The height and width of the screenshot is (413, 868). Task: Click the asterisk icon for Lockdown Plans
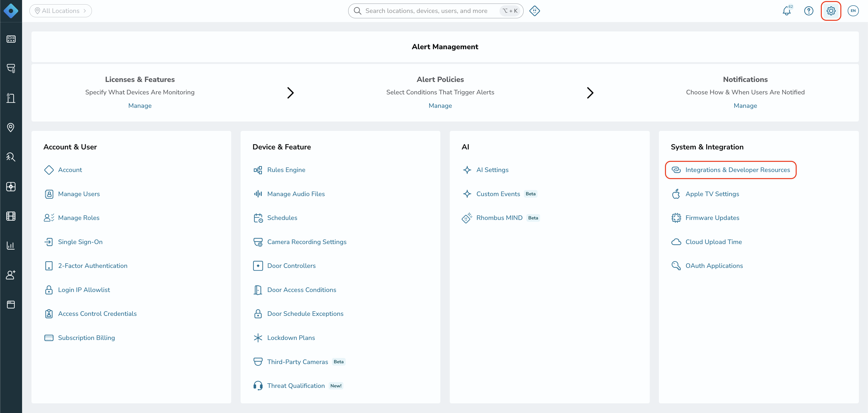click(x=258, y=338)
